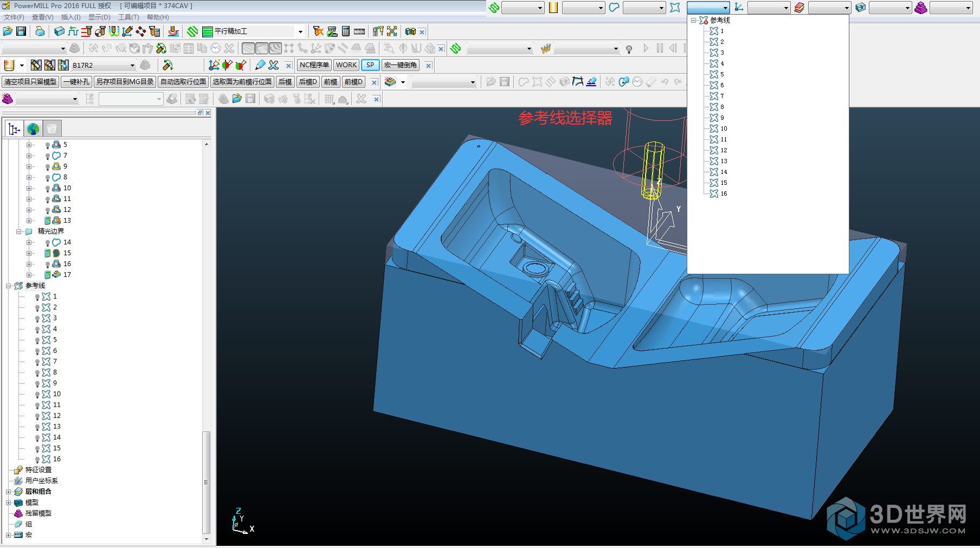Click the 宏一键倒角 button

tap(401, 65)
